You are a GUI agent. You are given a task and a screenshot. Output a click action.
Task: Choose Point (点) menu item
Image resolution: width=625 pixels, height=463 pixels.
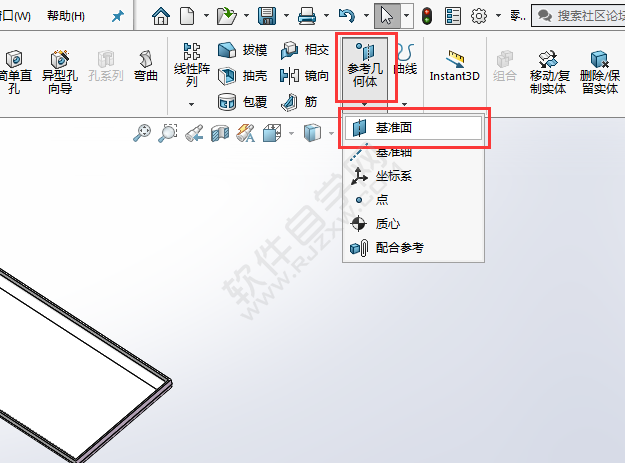pyautogui.click(x=413, y=200)
